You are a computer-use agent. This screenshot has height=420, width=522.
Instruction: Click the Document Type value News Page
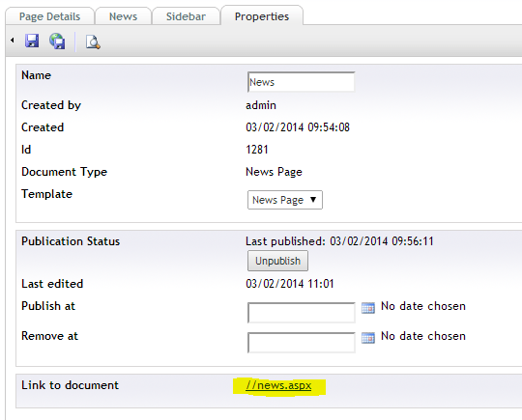coord(274,172)
